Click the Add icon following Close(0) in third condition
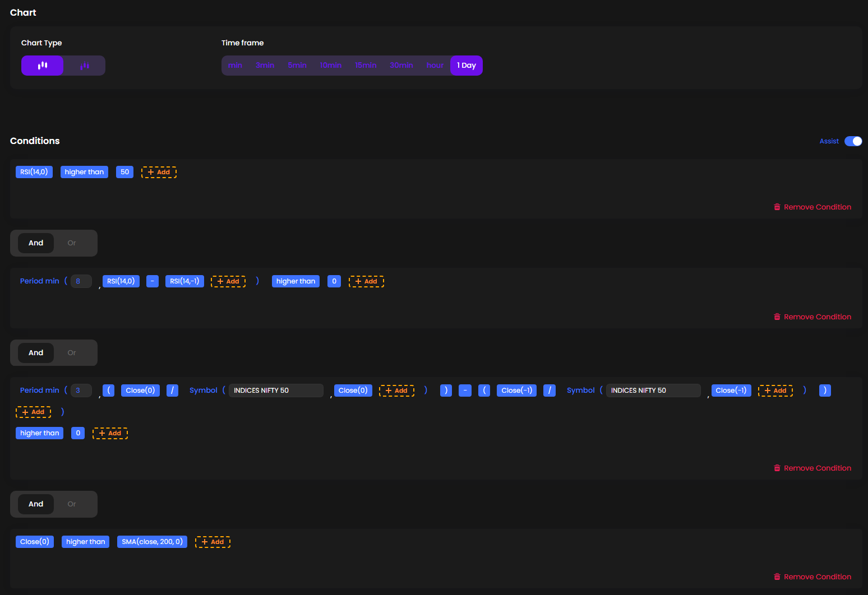Screen dimensions: 868x595 pyautogui.click(x=397, y=390)
